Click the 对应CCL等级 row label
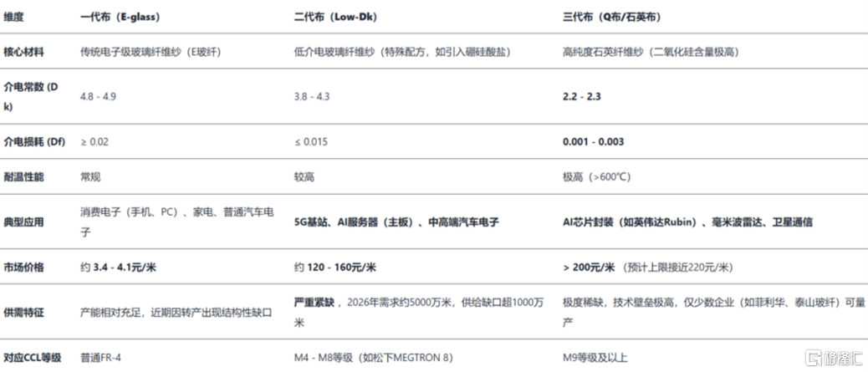This screenshot has height=372, width=868. click(x=31, y=358)
